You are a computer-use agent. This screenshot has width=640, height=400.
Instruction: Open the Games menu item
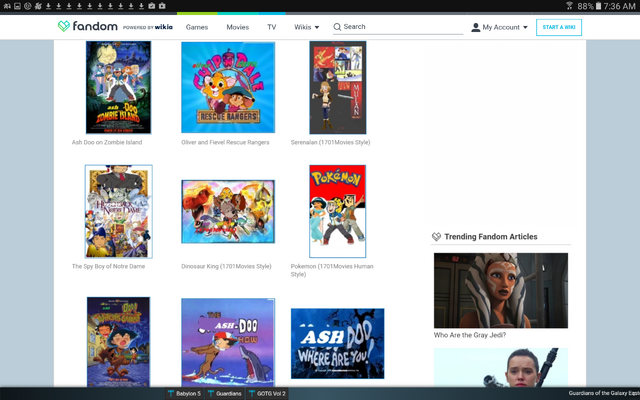(197, 27)
